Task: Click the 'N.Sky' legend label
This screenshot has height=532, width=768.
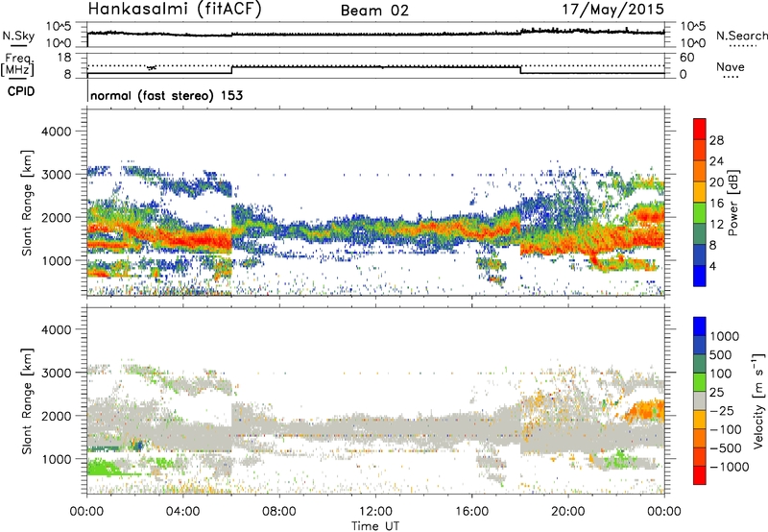Action: point(18,36)
